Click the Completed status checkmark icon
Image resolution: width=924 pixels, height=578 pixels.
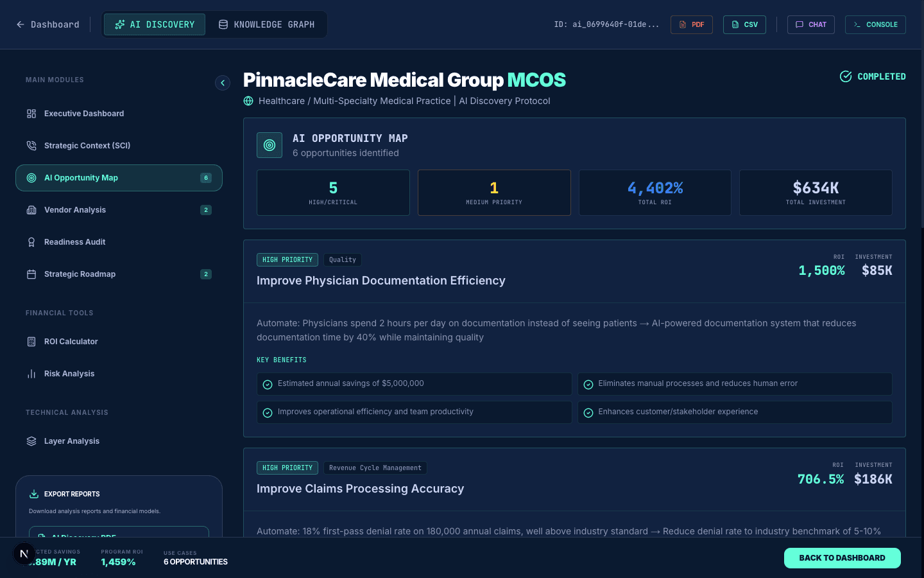point(846,76)
